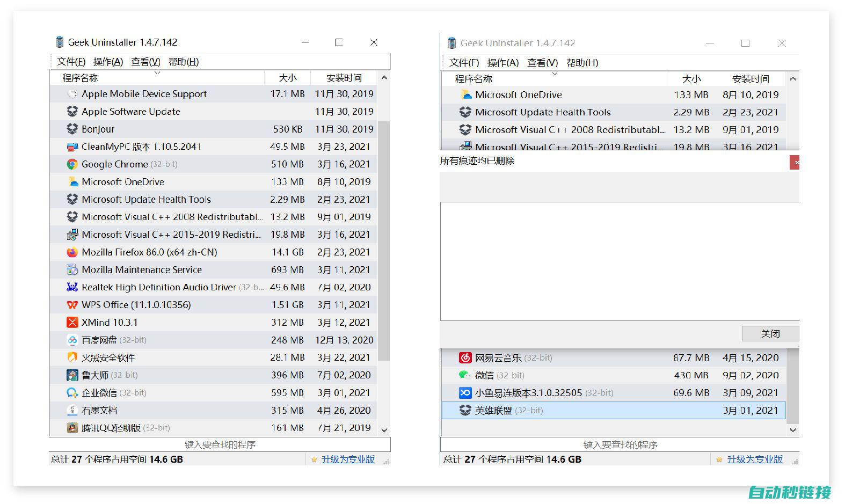Click Visual C++ 2008 Redistributable icon in right window
The width and height of the screenshot is (845, 504).
click(x=465, y=130)
